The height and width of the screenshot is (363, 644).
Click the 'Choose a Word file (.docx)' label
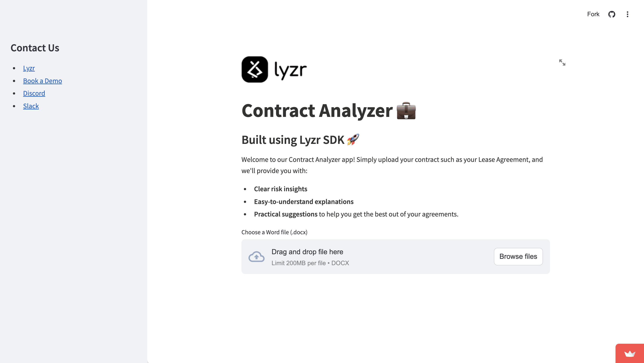pyautogui.click(x=274, y=232)
